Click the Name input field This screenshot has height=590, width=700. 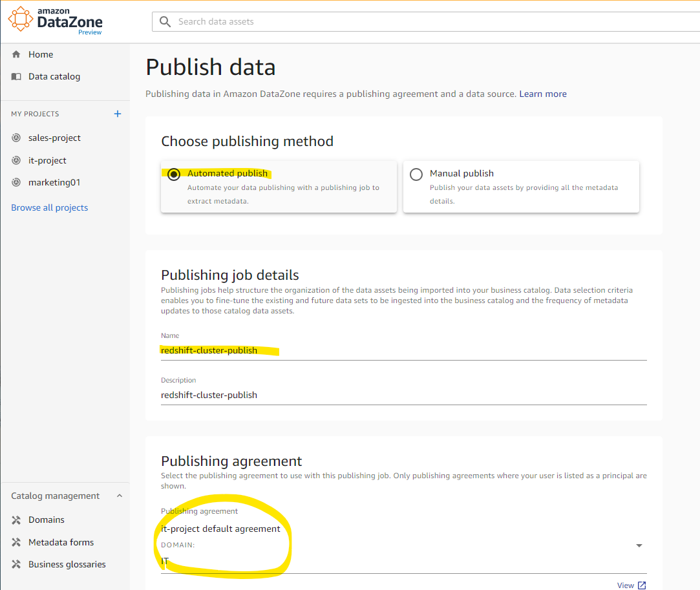tap(403, 350)
